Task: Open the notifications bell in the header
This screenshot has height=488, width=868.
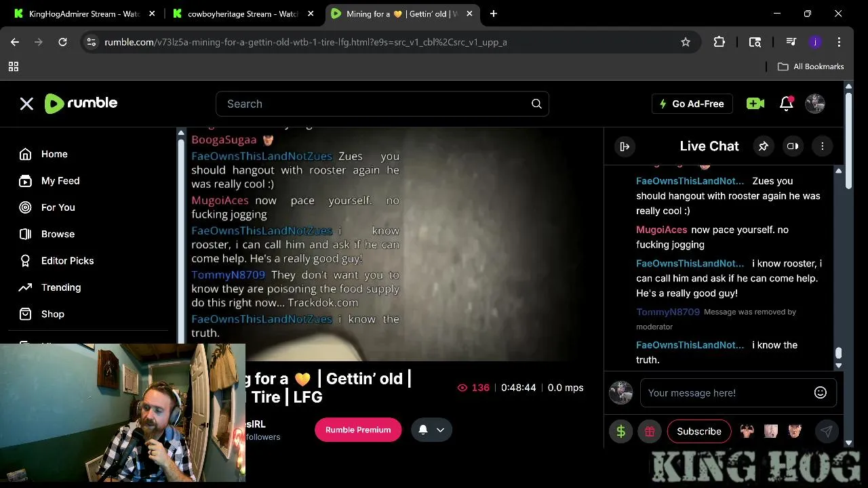Action: coord(786,104)
